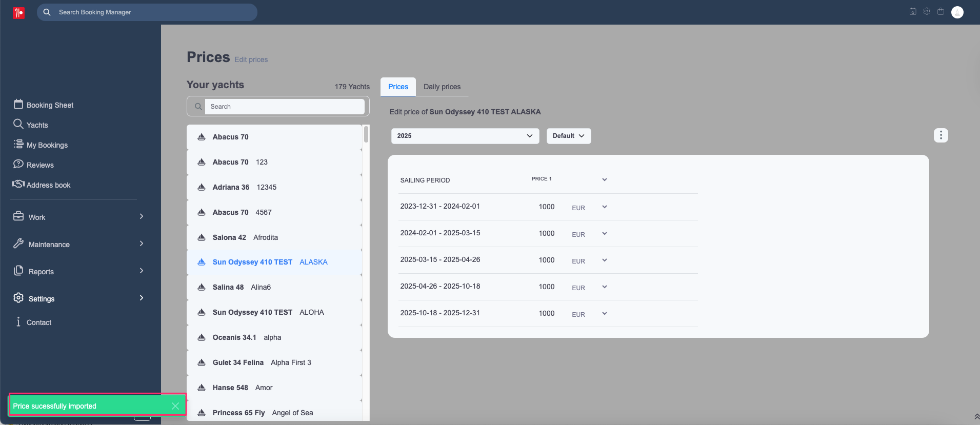The width and height of the screenshot is (980, 425).
Task: Expand the 2025-04-26 - 2025-10-18 period row chevron
Action: pos(605,287)
